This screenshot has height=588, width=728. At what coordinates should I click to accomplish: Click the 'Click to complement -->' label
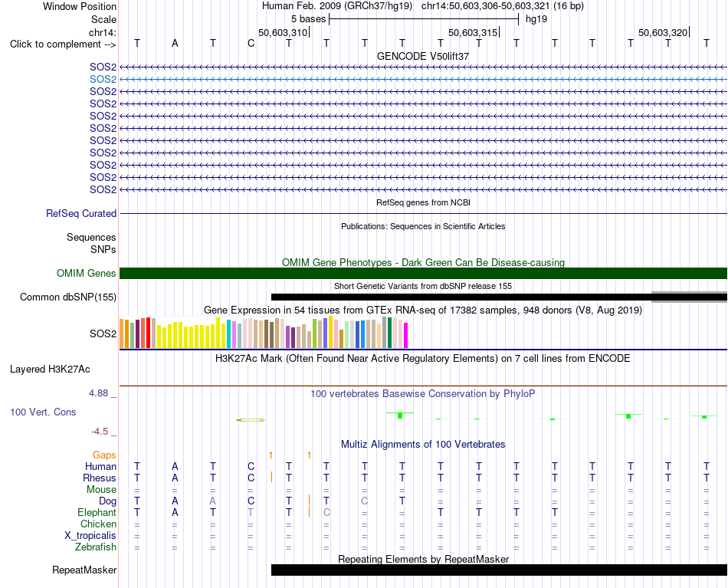[63, 44]
